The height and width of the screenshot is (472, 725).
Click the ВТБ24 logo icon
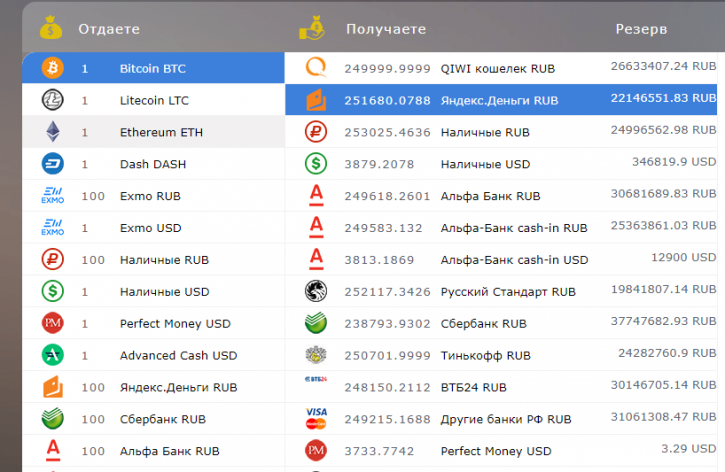(316, 379)
